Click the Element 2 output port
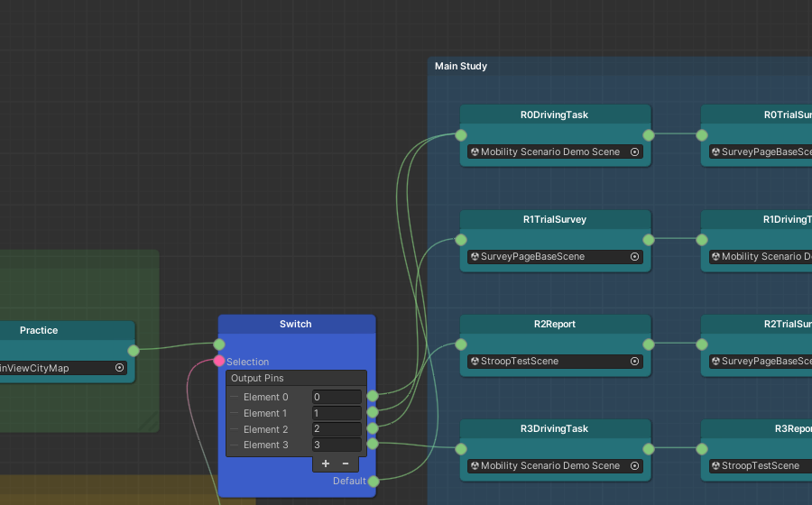 pos(373,428)
